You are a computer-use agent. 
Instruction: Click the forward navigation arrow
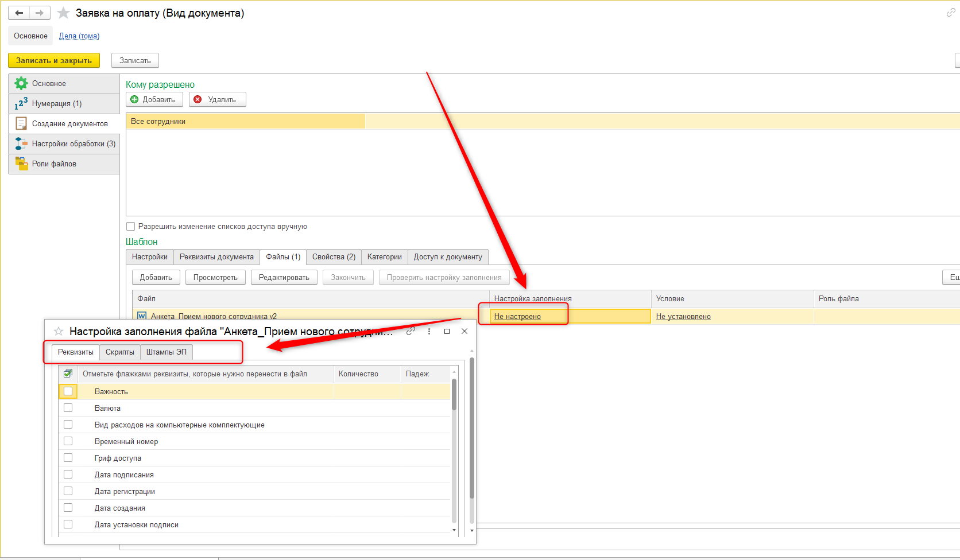tap(40, 13)
